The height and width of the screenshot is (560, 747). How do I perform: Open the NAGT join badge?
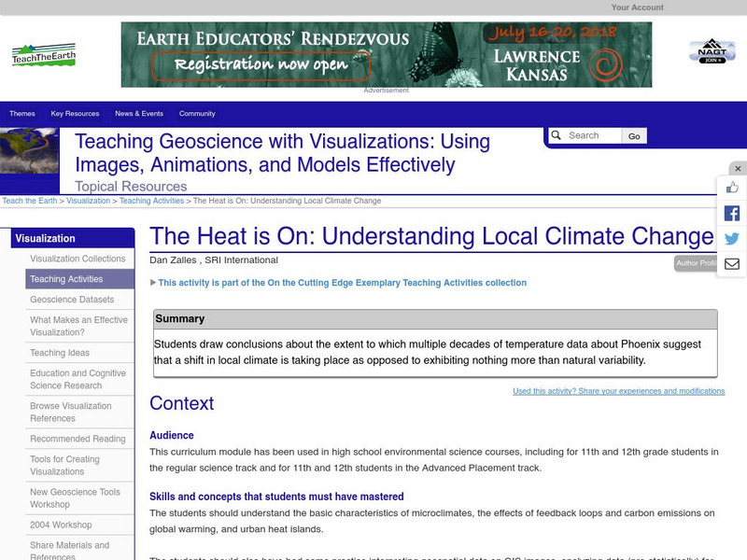pos(712,51)
